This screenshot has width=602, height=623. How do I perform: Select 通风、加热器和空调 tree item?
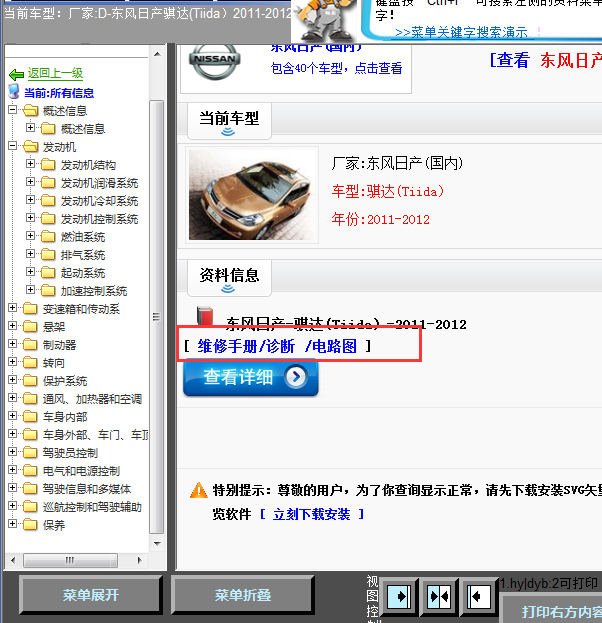coord(92,399)
